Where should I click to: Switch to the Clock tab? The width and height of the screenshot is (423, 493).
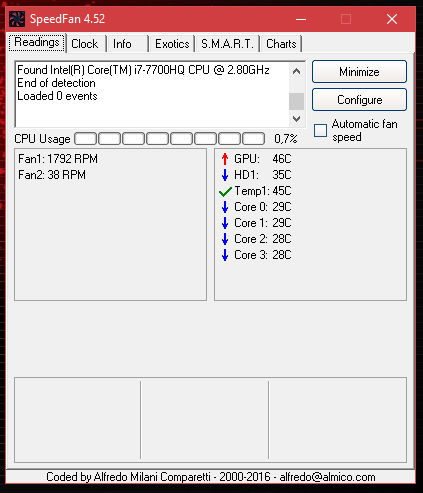[x=85, y=44]
